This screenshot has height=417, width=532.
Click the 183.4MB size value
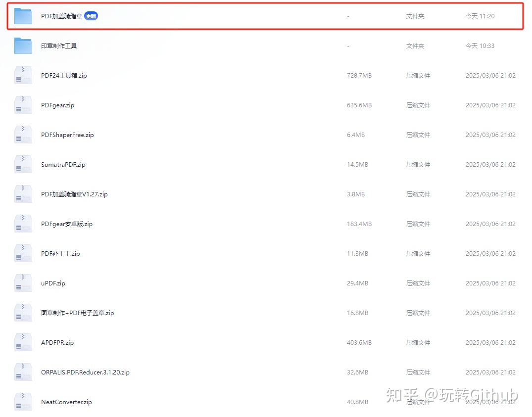(x=359, y=224)
